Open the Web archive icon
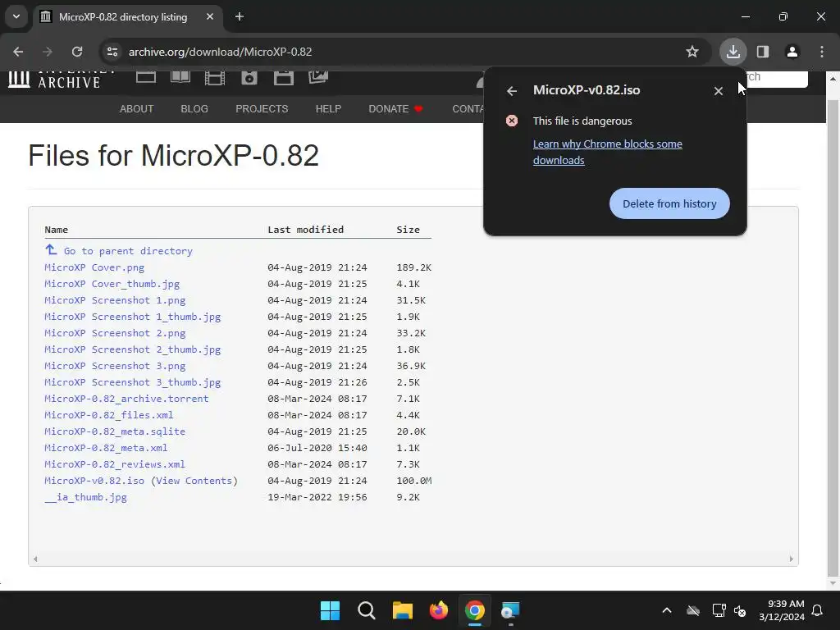This screenshot has height=630, width=840. (x=146, y=77)
